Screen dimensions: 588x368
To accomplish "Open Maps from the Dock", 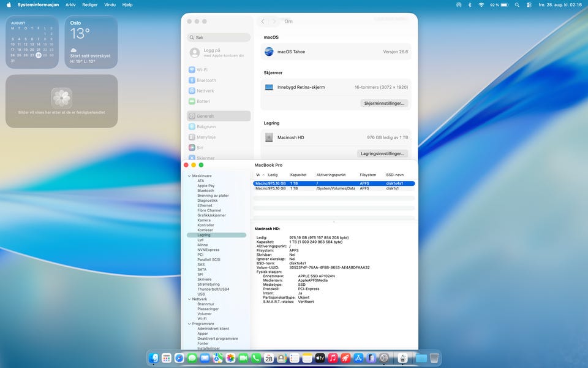I will coord(217,358).
